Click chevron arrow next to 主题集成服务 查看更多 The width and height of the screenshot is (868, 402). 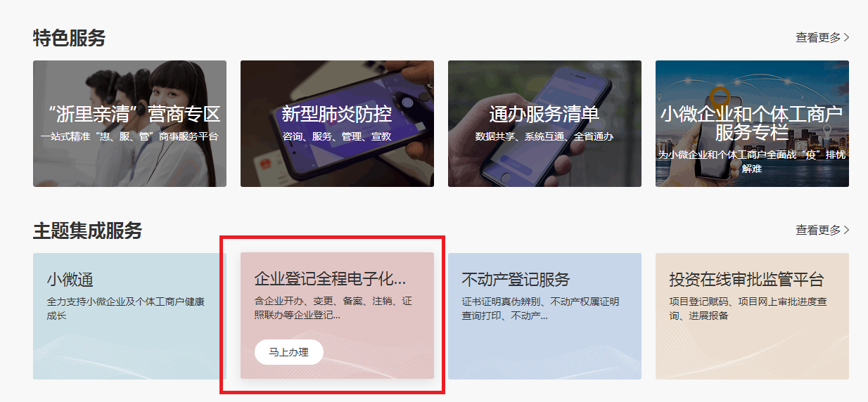click(846, 230)
